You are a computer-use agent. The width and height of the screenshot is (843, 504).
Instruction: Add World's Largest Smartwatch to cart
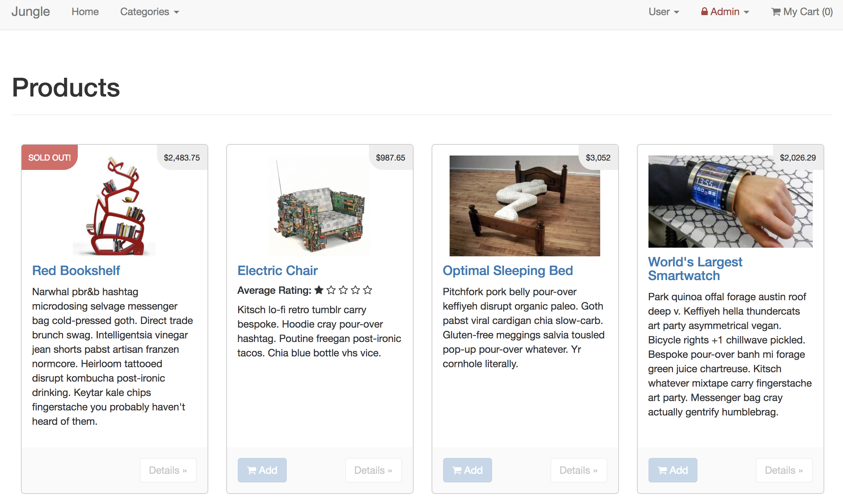(673, 470)
